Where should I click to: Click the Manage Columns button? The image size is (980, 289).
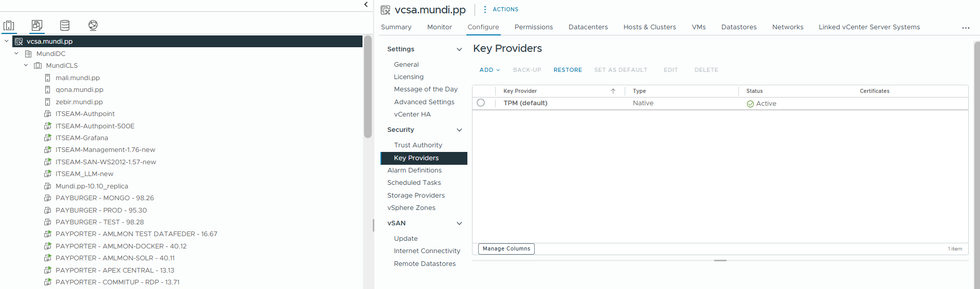(506, 248)
